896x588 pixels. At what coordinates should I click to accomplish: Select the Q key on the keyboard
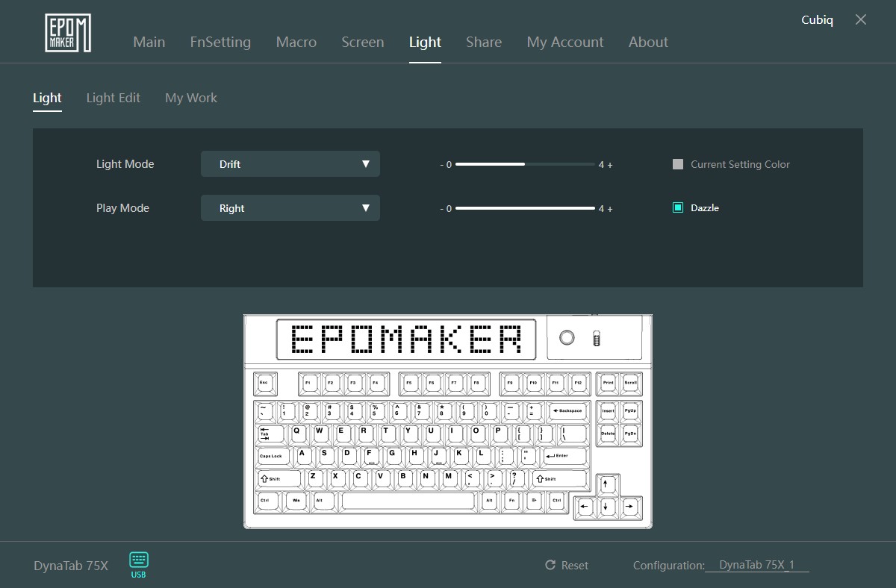[297, 434]
